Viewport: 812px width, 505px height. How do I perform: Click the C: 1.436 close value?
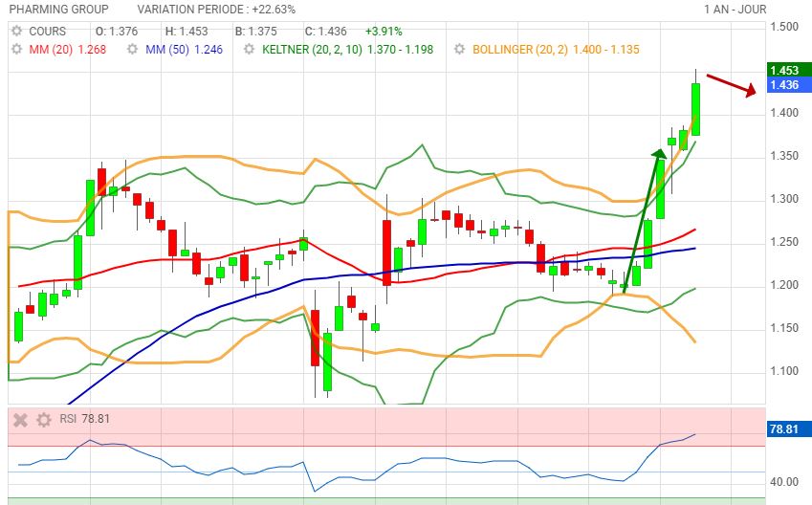tap(326, 31)
